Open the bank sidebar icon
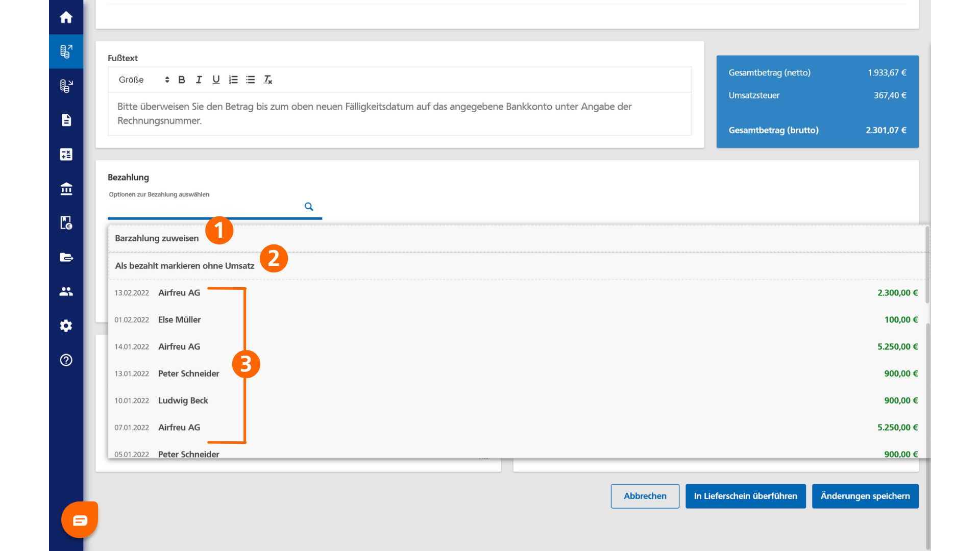The width and height of the screenshot is (980, 551). [66, 189]
